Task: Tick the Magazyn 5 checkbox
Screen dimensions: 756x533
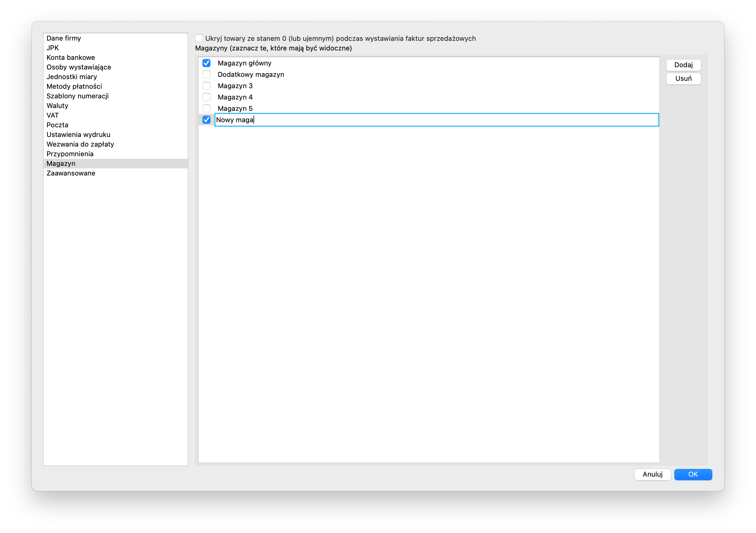Action: point(206,108)
